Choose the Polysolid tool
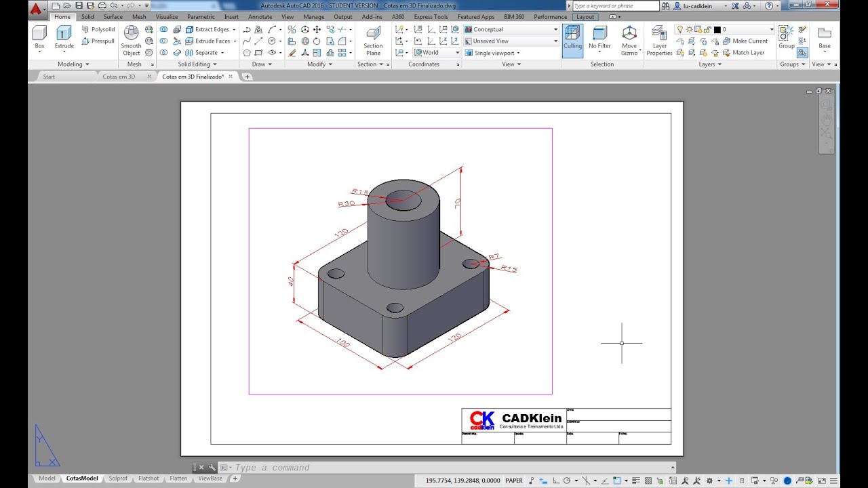This screenshot has height=488, width=868. pyautogui.click(x=98, y=30)
